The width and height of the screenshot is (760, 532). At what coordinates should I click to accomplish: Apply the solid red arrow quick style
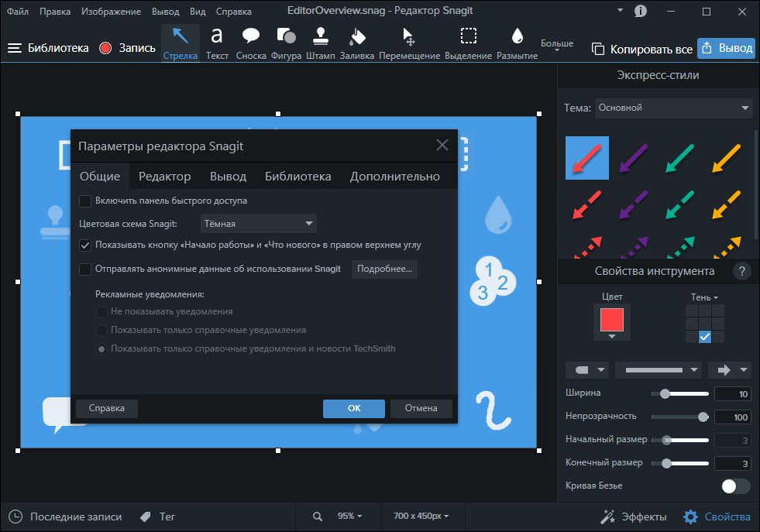click(587, 158)
